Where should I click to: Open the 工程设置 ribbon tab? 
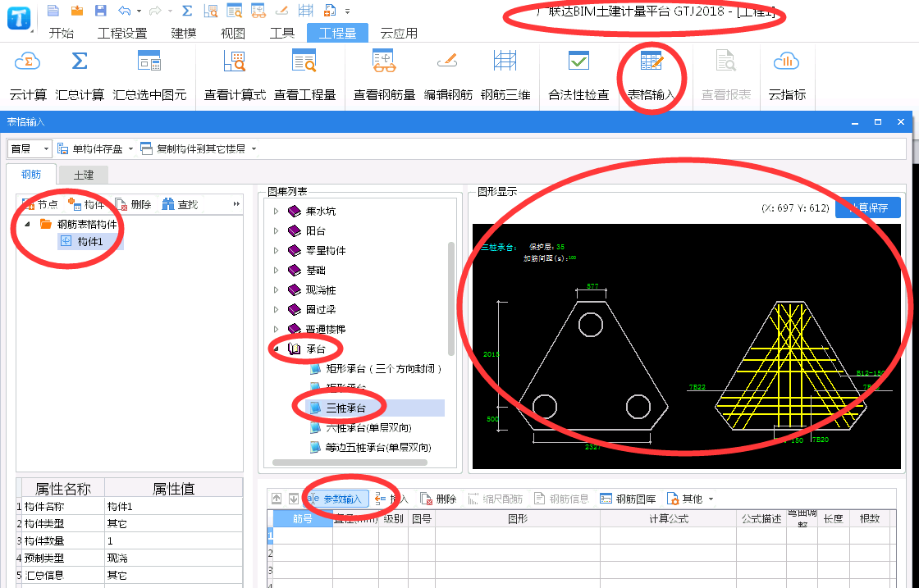[122, 34]
